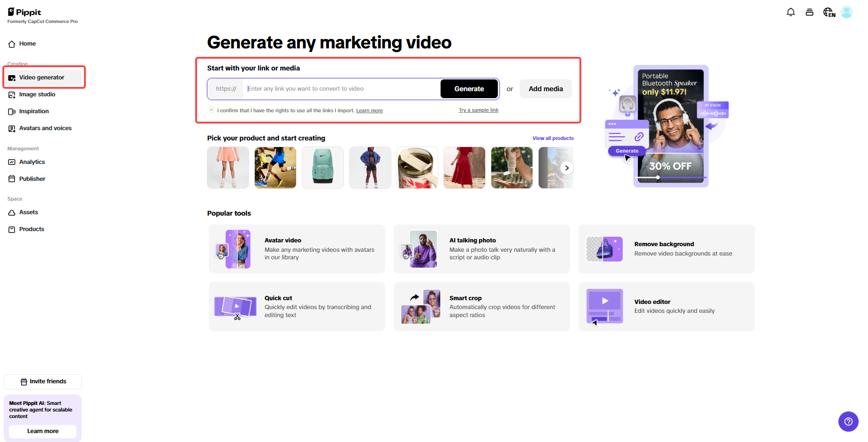Select Publisher under Management
868x442 pixels.
[32, 178]
